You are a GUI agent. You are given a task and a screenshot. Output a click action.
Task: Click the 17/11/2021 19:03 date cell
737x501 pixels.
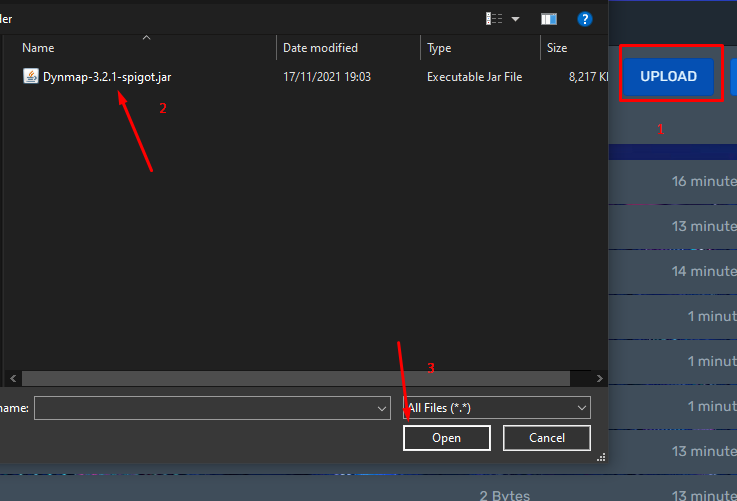327,77
